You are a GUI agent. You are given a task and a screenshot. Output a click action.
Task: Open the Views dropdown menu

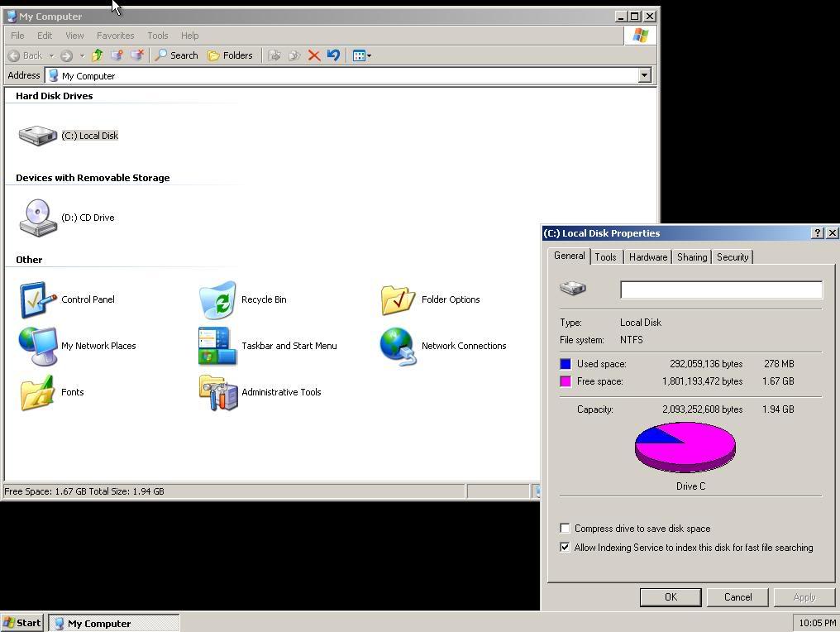(369, 55)
